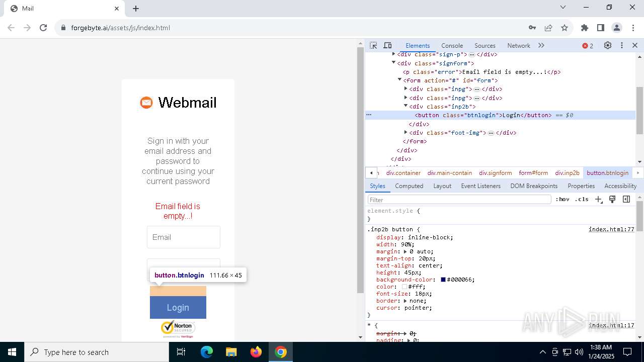Reload the page
This screenshot has width=644, height=362.
[43, 28]
